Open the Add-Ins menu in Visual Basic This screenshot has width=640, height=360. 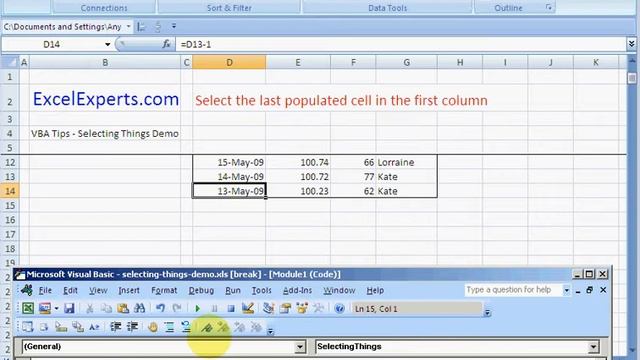(x=297, y=290)
